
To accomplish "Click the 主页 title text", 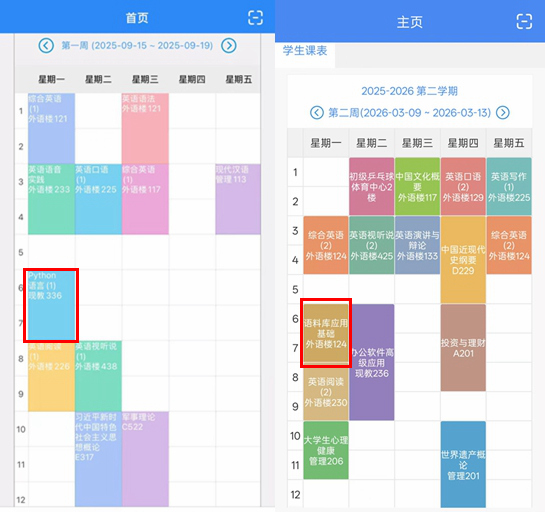I will [410, 22].
